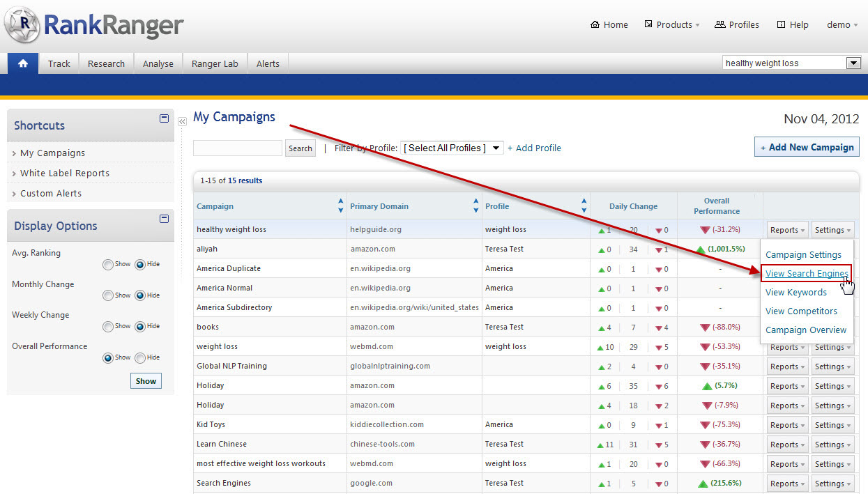This screenshot has width=868, height=494.
Task: Open the Filter by Profile dropdown
Action: pyautogui.click(x=451, y=148)
